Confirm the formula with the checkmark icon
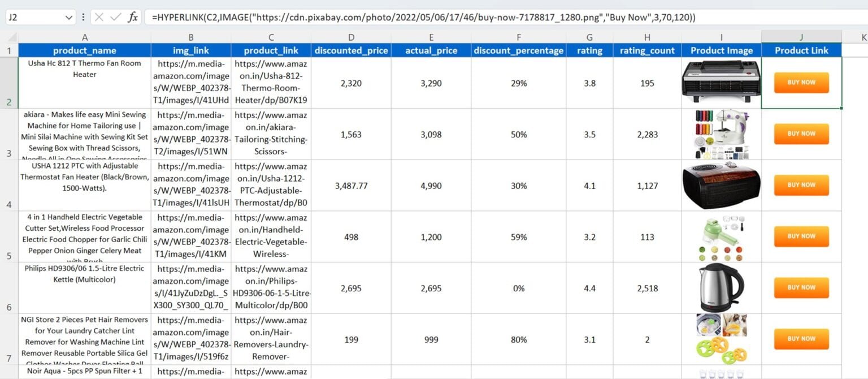 click(x=116, y=16)
